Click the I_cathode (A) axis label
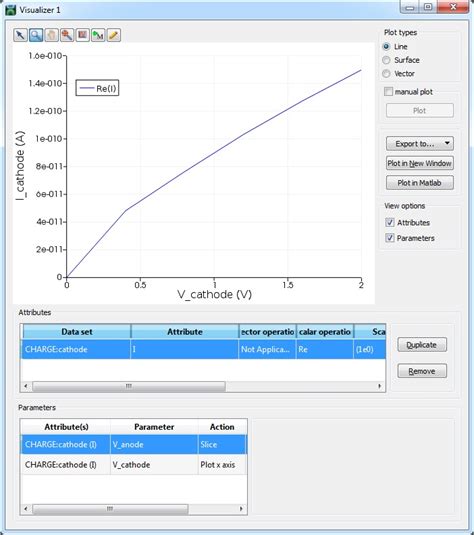Screen dimensions: 474x535 [20, 165]
